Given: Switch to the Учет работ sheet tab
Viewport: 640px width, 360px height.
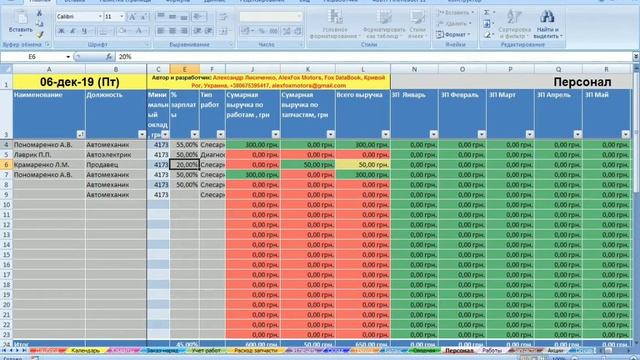Looking at the screenshot, I should pos(206,351).
